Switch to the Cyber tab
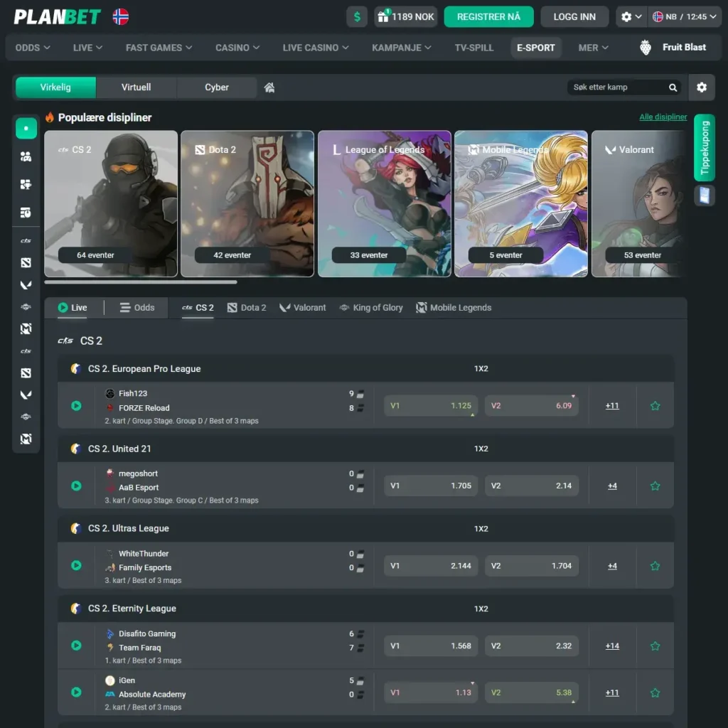Screen dimensions: 728x728 (x=216, y=87)
